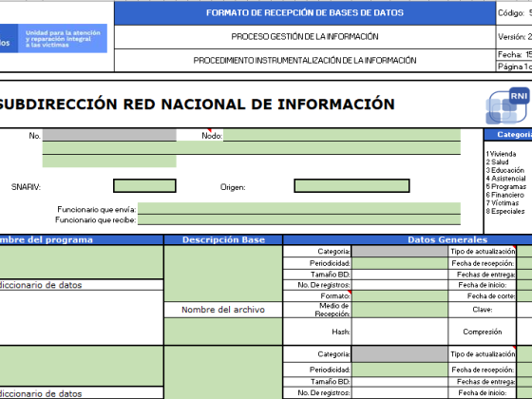The image size is (532, 399).
Task: Select the 7 Víctimas category entry
Action: pyautogui.click(x=503, y=203)
